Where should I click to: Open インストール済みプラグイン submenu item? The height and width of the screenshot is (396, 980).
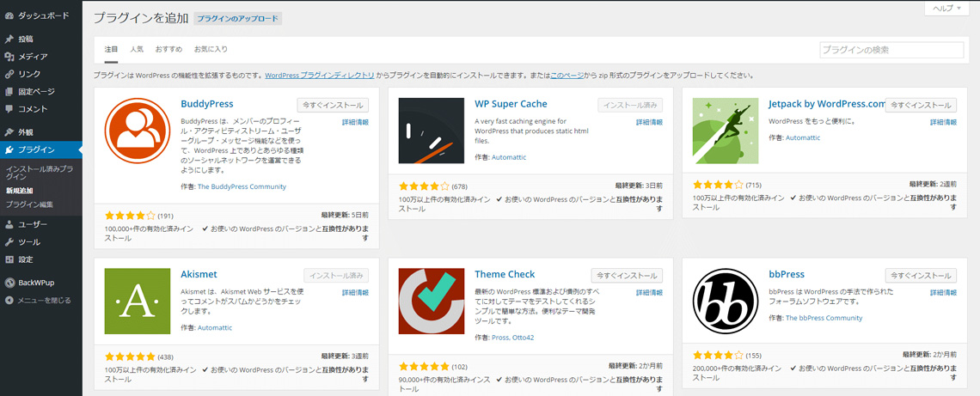click(40, 173)
